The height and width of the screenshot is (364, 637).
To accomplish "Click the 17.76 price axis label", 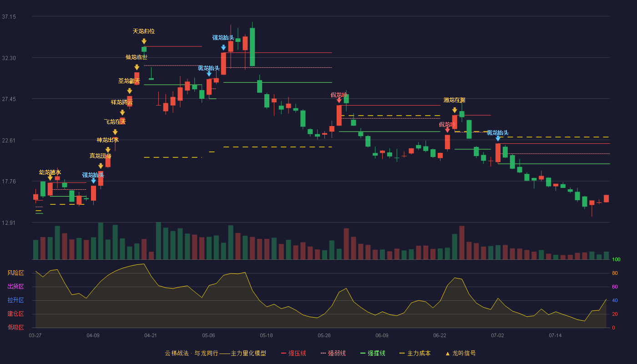I will point(9,182).
